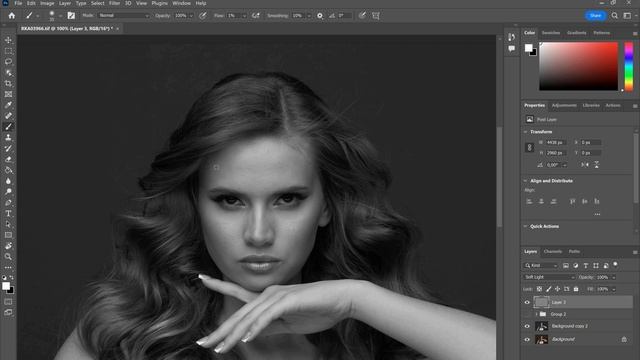Open the brush preset picker dropdown
The height and width of the screenshot is (360, 640).
click(x=60, y=16)
